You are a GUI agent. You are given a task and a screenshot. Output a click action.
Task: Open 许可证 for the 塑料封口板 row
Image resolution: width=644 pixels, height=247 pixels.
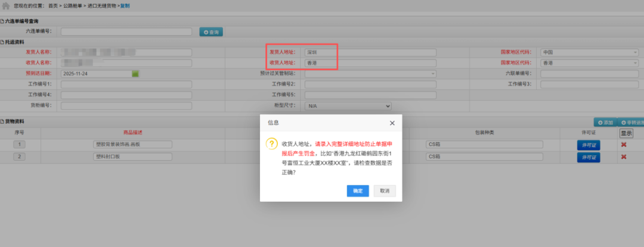click(589, 157)
